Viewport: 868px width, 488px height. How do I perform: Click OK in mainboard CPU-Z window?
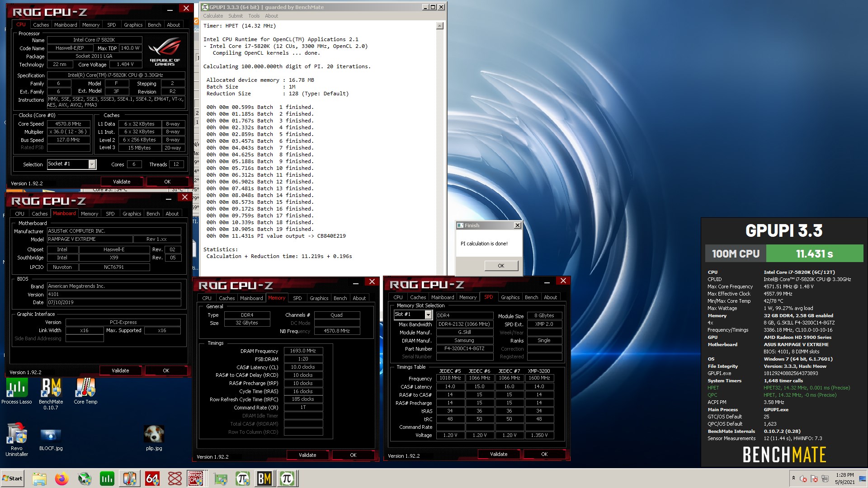coord(166,371)
